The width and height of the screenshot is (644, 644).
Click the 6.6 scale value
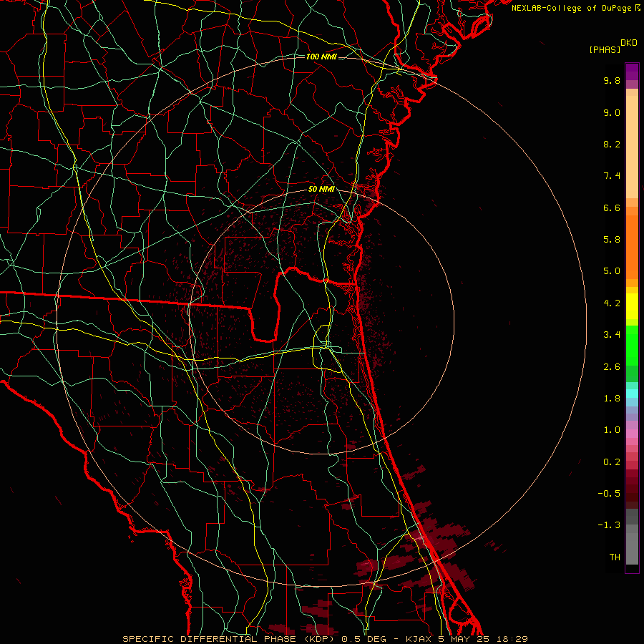[612, 208]
